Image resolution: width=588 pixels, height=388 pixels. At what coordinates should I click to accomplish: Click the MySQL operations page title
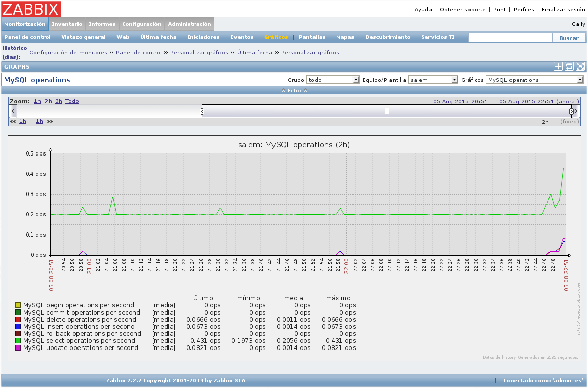point(37,80)
